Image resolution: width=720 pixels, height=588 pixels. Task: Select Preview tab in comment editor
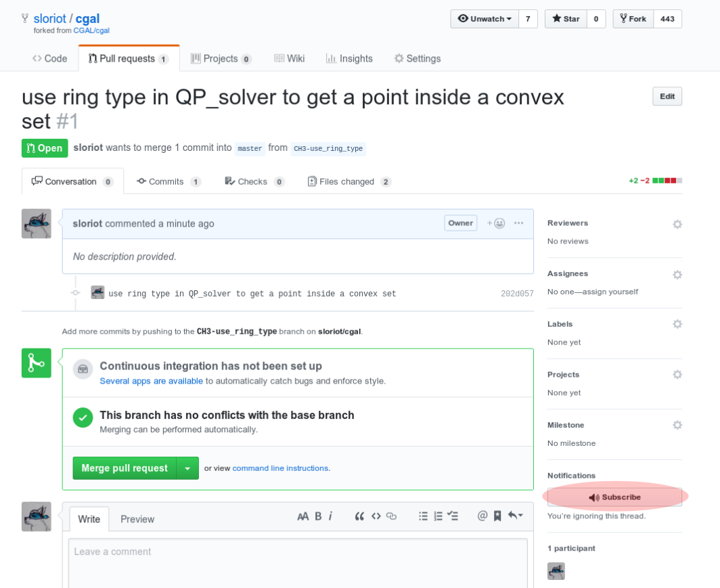click(137, 519)
